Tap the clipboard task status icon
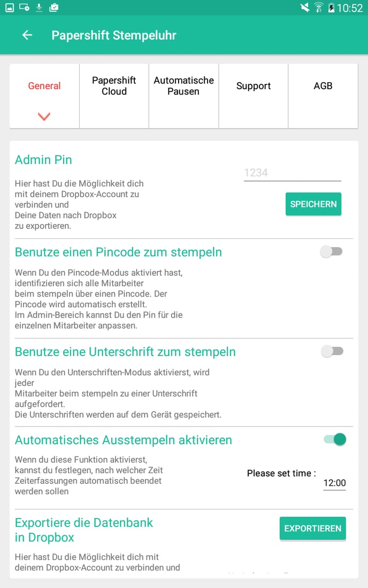The height and width of the screenshot is (588, 368). pyautogui.click(x=53, y=7)
